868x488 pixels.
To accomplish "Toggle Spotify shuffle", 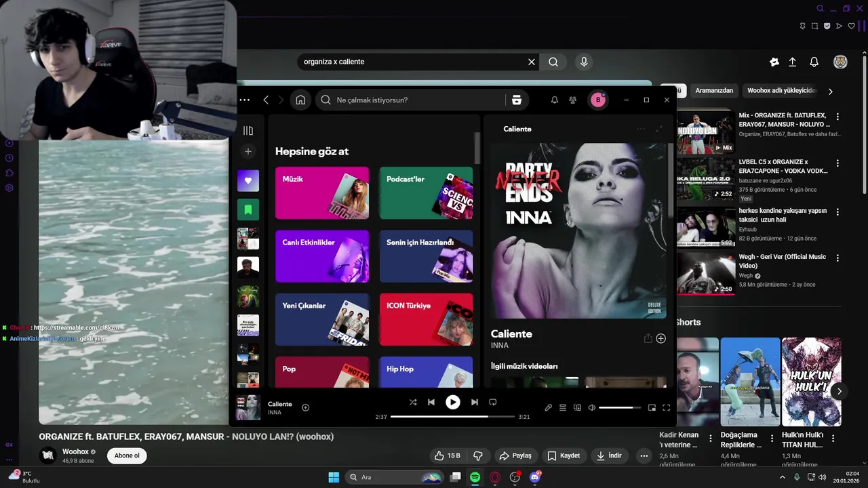I will click(413, 402).
